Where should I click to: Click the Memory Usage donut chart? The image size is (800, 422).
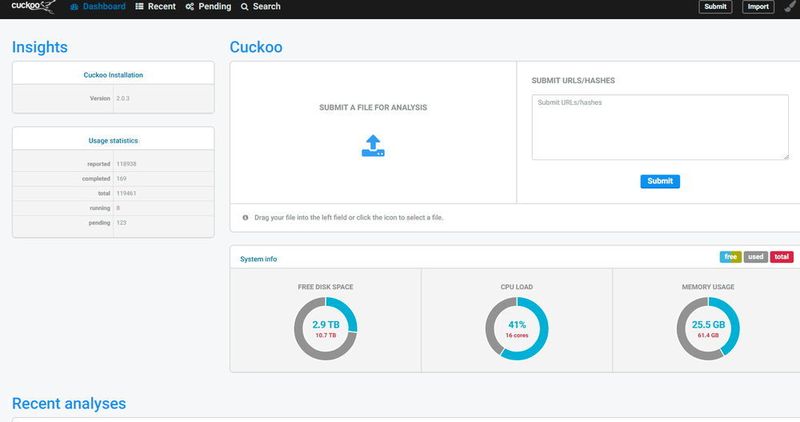[x=708, y=329]
